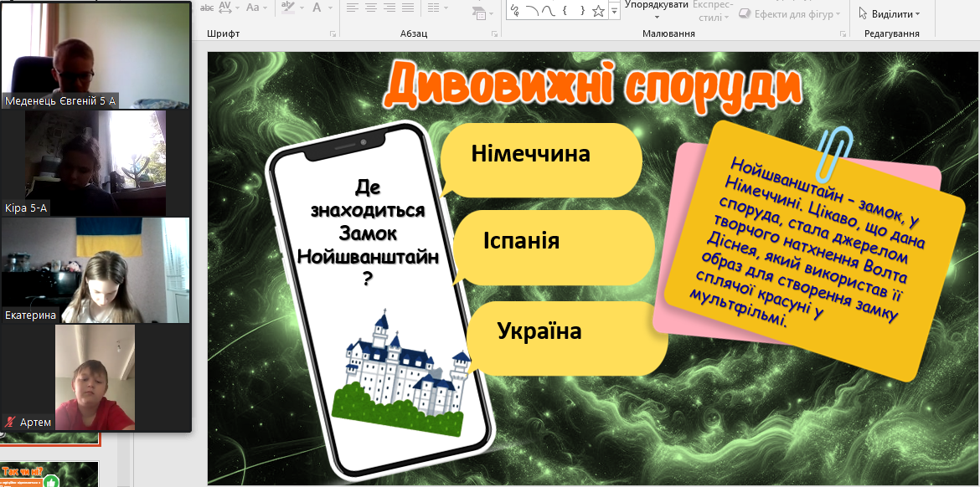Choose the Німеччина answer bubble
Viewport: 980px width, 487px height.
coord(541,159)
